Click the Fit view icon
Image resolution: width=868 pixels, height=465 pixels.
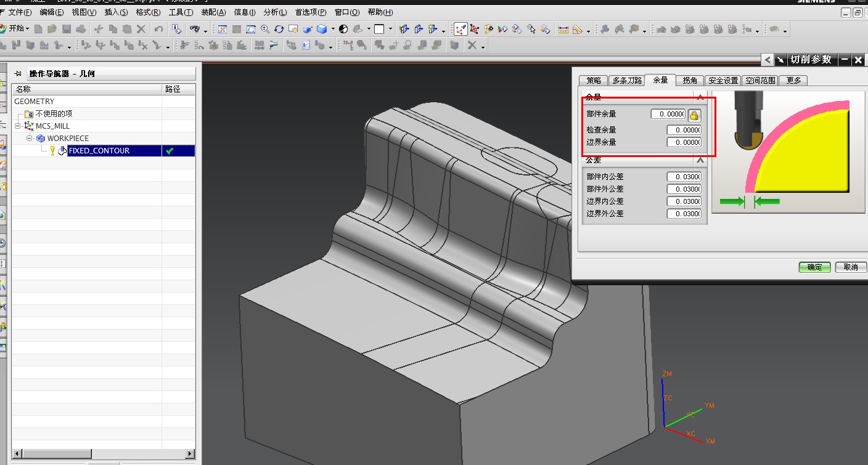tap(223, 29)
